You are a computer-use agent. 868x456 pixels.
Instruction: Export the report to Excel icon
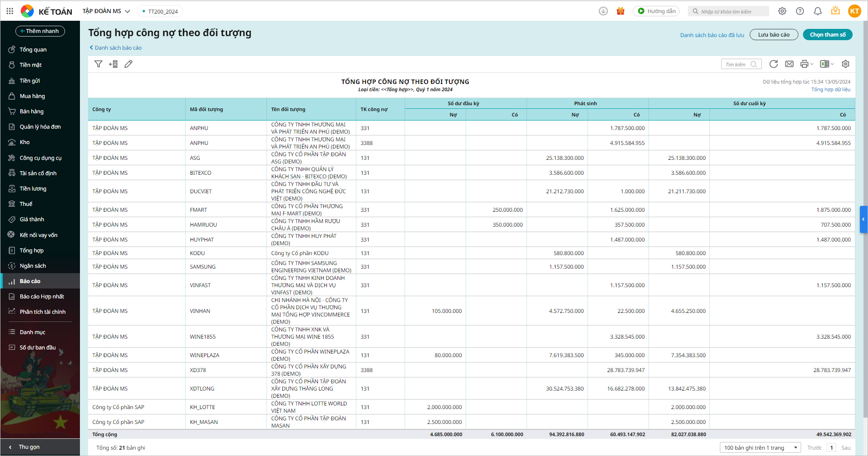click(825, 64)
